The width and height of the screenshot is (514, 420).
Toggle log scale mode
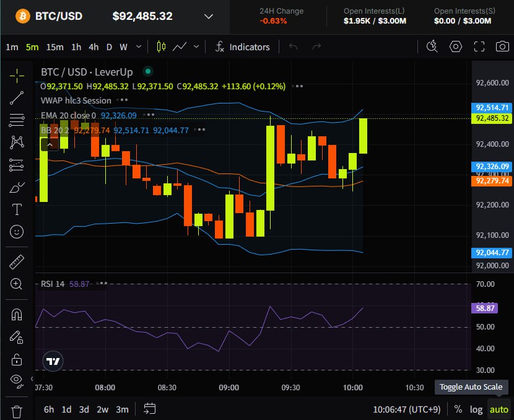476,409
